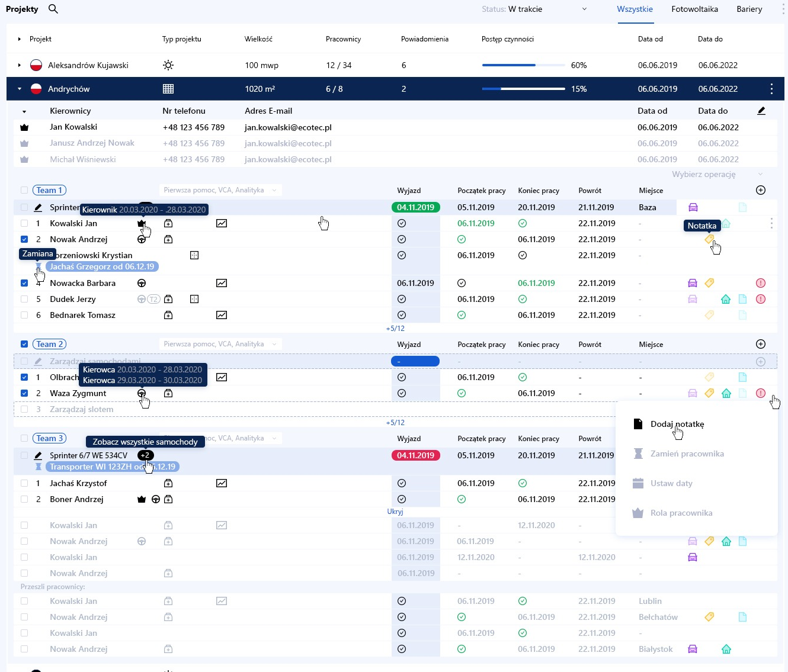Edit managers with the pencil icon
Screen dimensions: 788x672
(761, 111)
